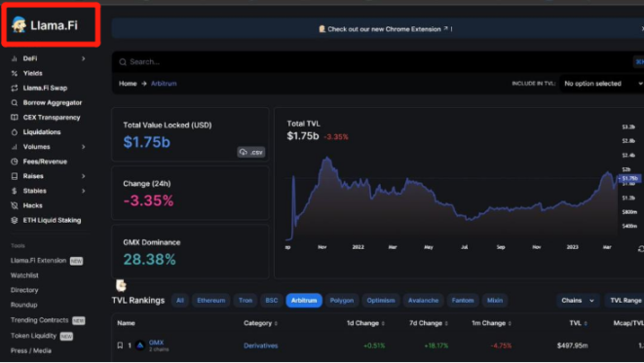Click the Raises book icon
The width and height of the screenshot is (644, 363).
(x=15, y=176)
